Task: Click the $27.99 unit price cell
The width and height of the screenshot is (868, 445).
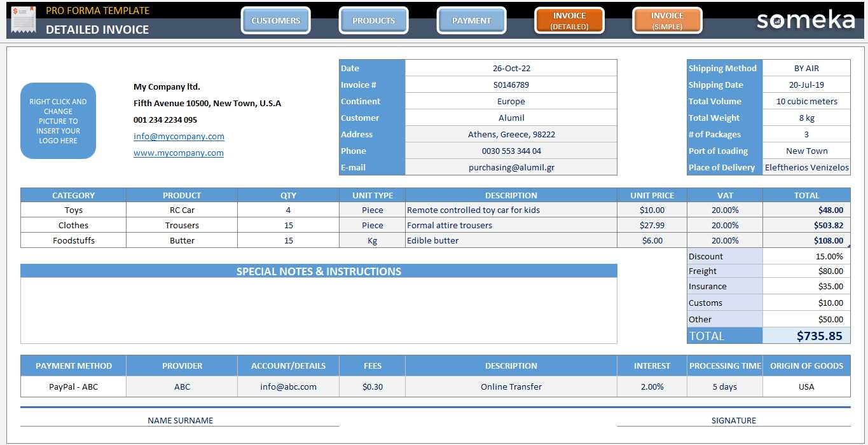Action: pyautogui.click(x=652, y=225)
